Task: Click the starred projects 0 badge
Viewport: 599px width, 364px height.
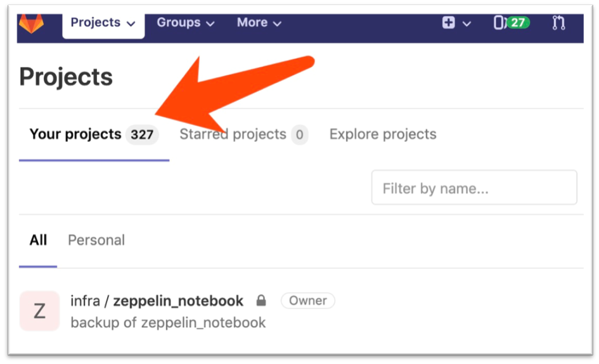Action: coord(299,135)
